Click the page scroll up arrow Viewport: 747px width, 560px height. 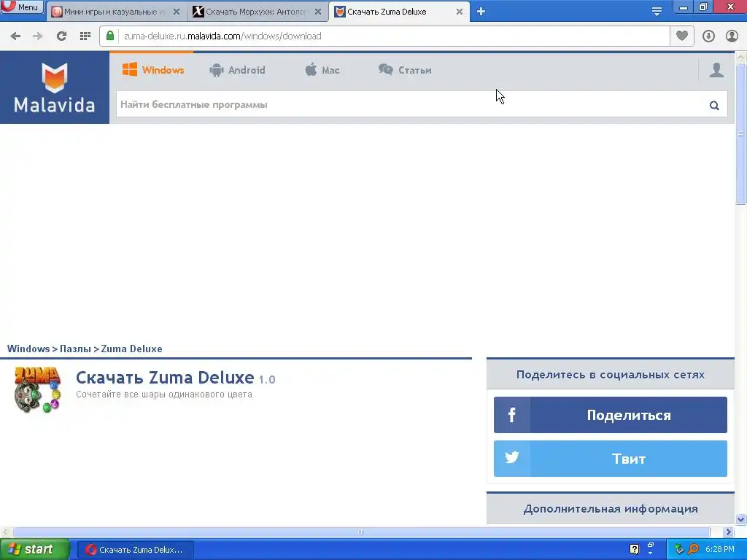pos(741,57)
